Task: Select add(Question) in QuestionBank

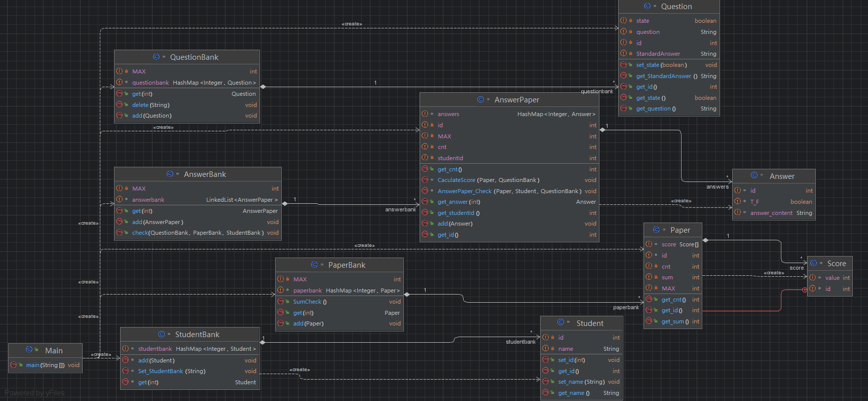Action: click(x=187, y=116)
